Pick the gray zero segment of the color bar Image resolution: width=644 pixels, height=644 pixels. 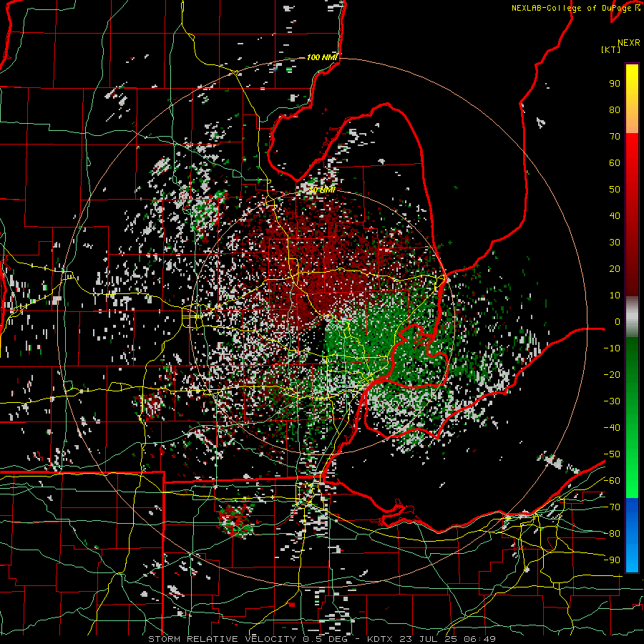632,316
